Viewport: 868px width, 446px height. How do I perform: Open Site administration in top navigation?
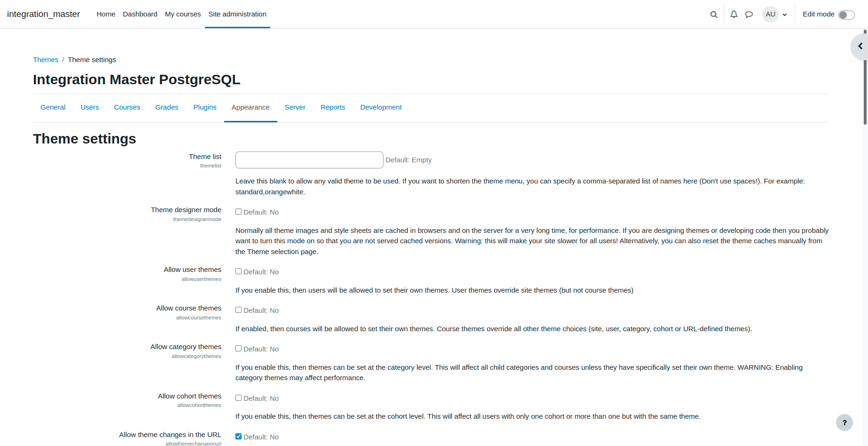click(x=237, y=14)
